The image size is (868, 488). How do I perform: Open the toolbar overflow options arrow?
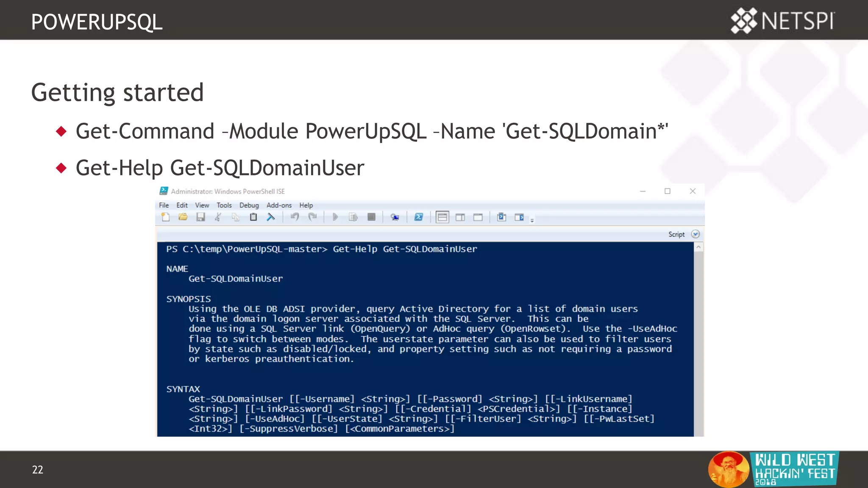click(x=532, y=219)
